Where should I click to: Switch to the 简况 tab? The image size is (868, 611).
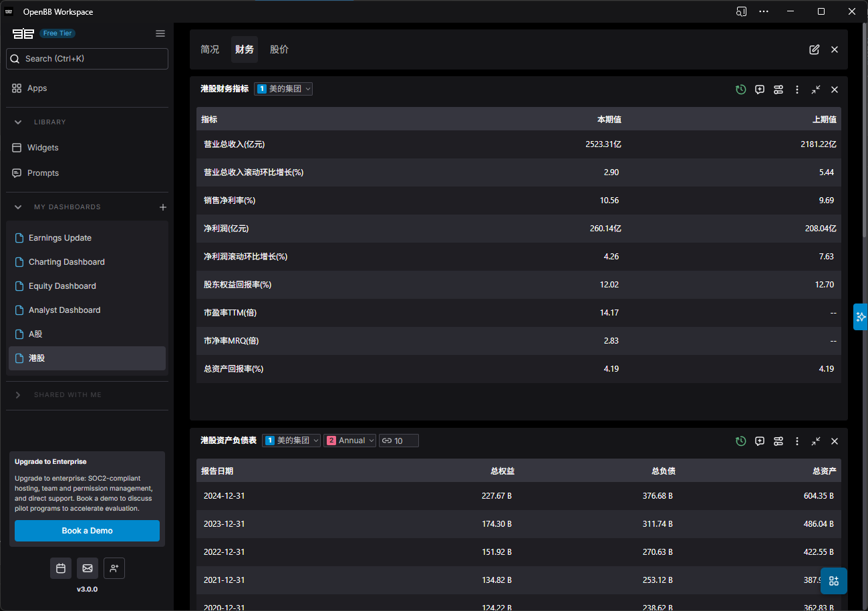[210, 49]
